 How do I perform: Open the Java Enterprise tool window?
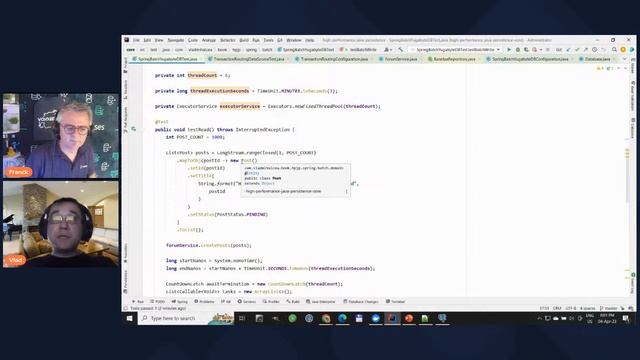click(x=321, y=302)
